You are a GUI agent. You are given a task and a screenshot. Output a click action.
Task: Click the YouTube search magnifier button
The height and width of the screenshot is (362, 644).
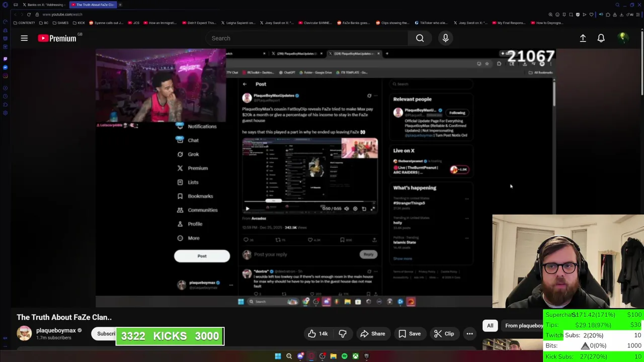(x=420, y=38)
